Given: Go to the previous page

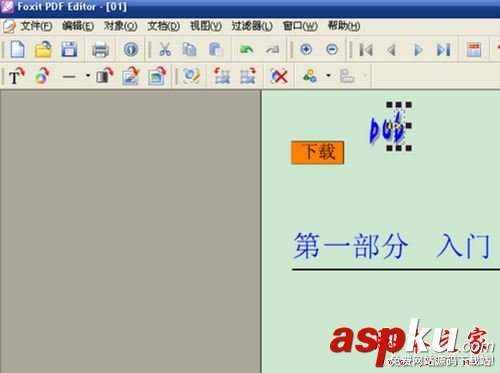Looking at the screenshot, I should point(392,50).
